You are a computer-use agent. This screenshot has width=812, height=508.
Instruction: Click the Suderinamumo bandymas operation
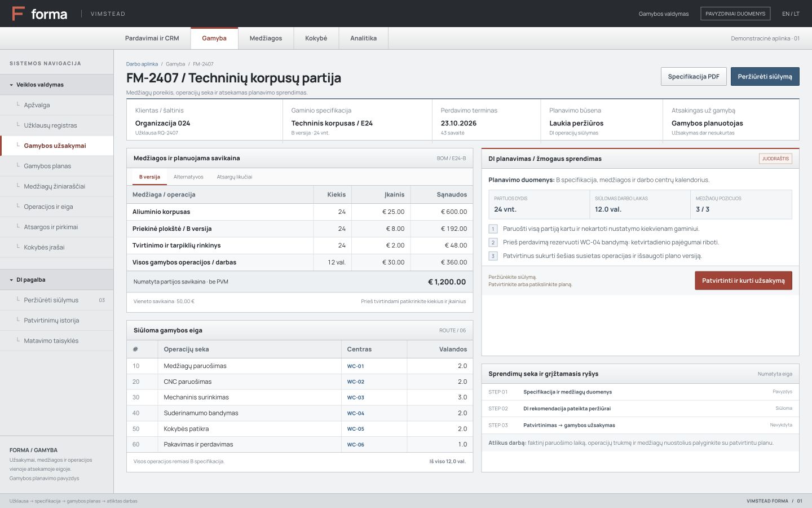point(201,413)
